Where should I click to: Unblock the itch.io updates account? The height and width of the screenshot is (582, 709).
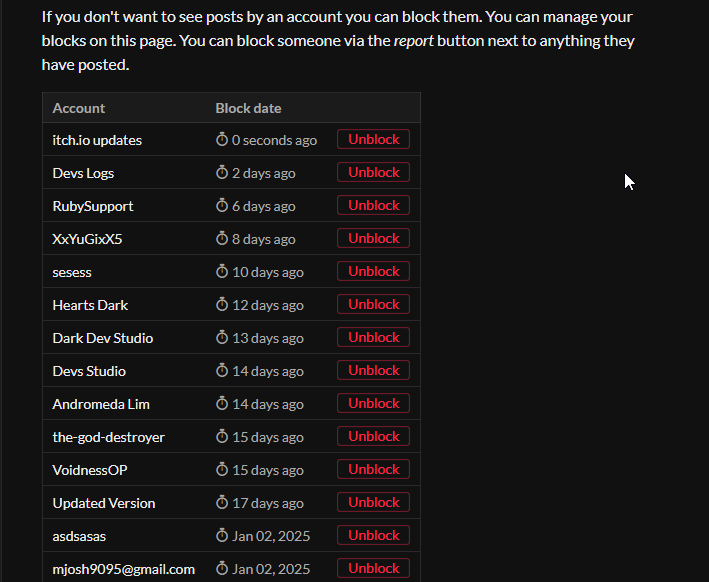[373, 140]
